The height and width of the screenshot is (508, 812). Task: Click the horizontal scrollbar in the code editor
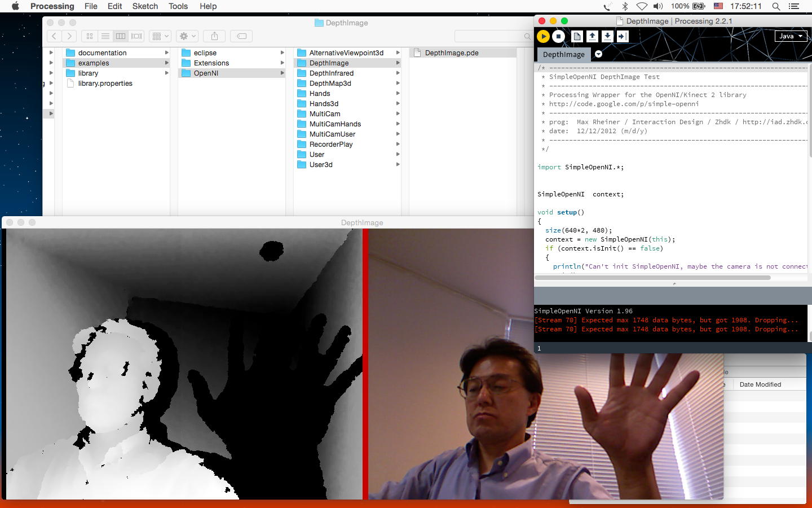652,278
